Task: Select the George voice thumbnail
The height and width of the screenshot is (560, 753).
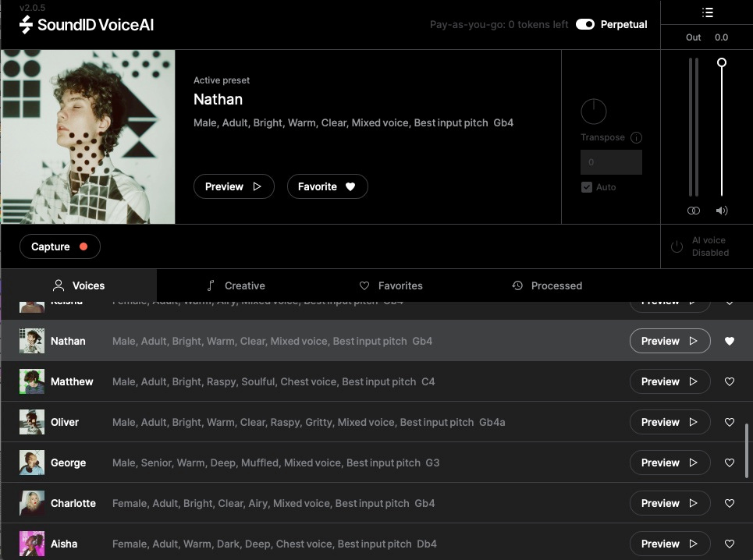Action: (32, 463)
